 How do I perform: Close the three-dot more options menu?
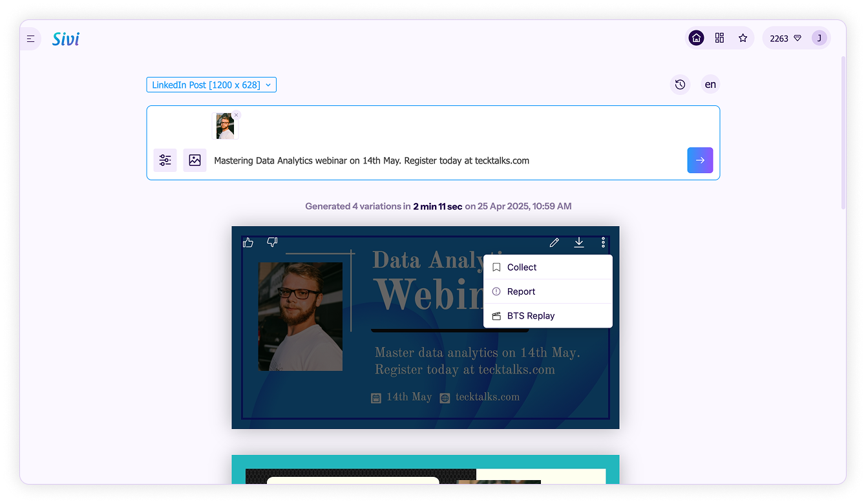click(603, 242)
